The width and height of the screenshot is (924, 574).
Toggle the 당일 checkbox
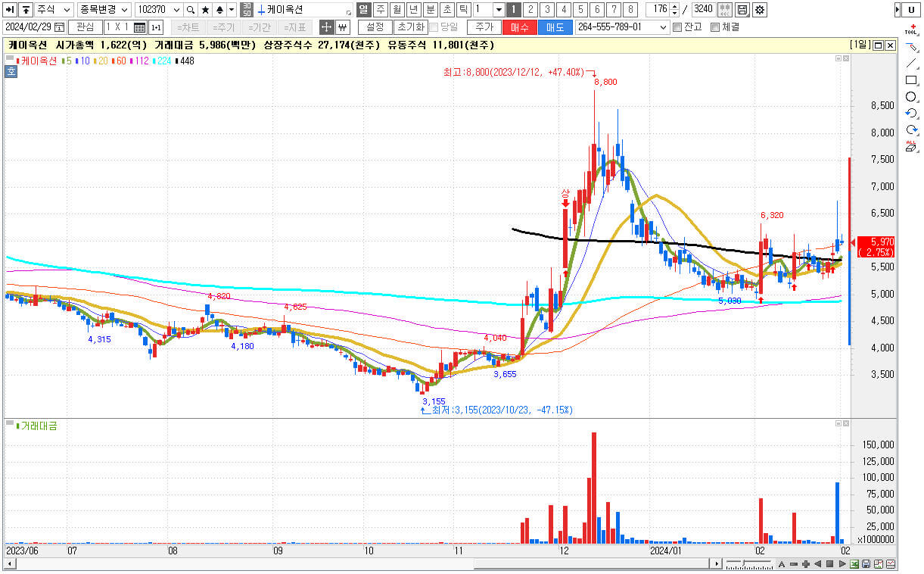[x=434, y=27]
